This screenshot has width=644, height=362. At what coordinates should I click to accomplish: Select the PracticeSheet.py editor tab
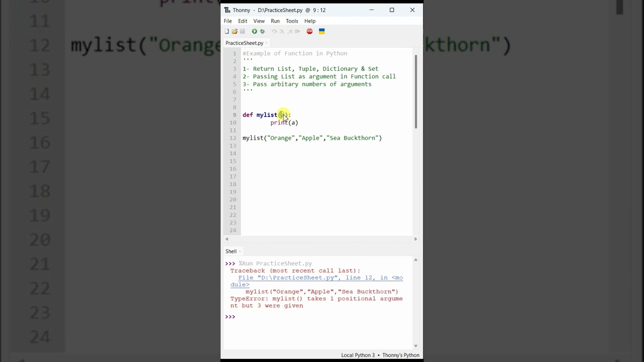coord(244,43)
